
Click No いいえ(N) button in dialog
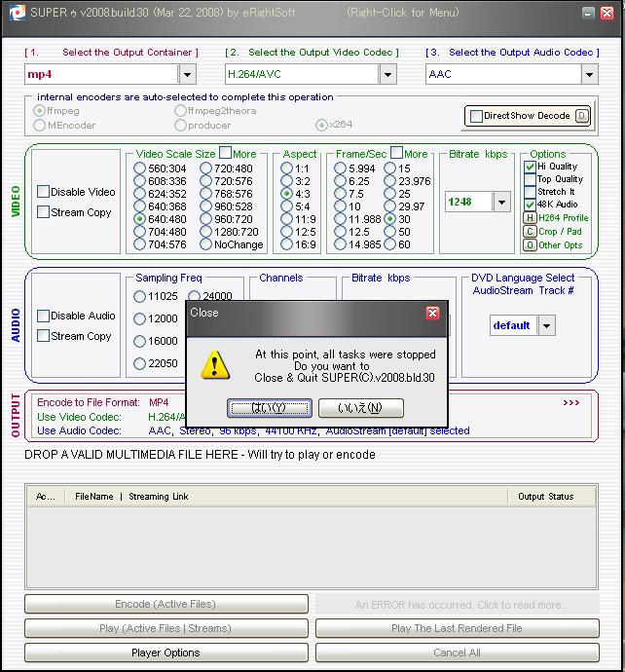(361, 407)
